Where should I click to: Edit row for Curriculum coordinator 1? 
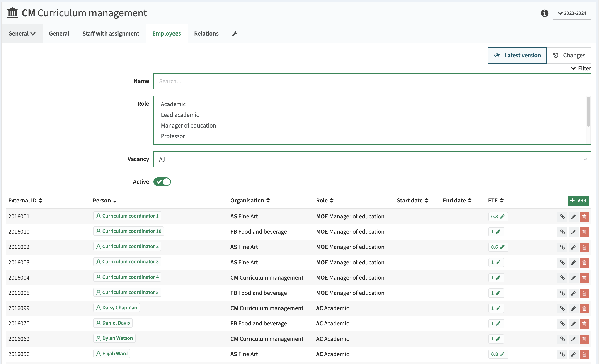573,217
